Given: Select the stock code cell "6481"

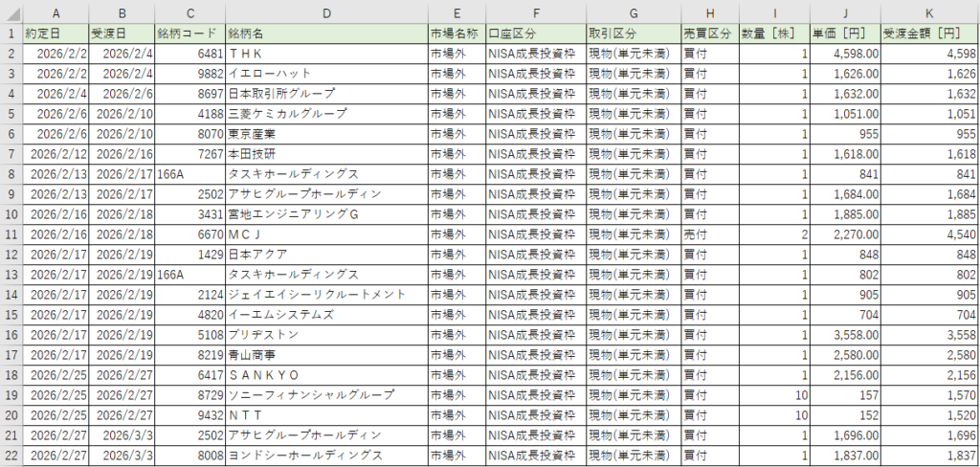Looking at the screenshot, I should point(189,53).
